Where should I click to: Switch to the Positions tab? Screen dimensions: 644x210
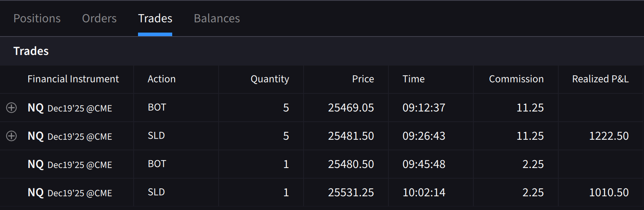click(37, 18)
